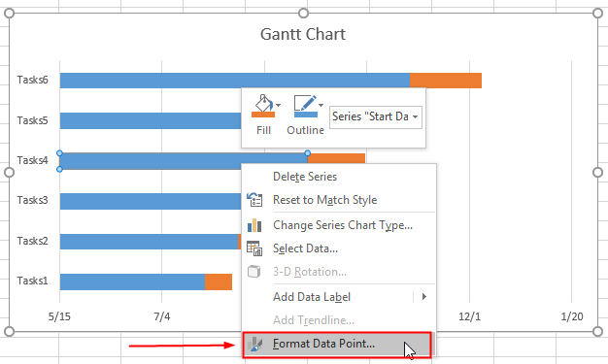
Task: Choose Add Data Label entry
Action: pyautogui.click(x=312, y=297)
